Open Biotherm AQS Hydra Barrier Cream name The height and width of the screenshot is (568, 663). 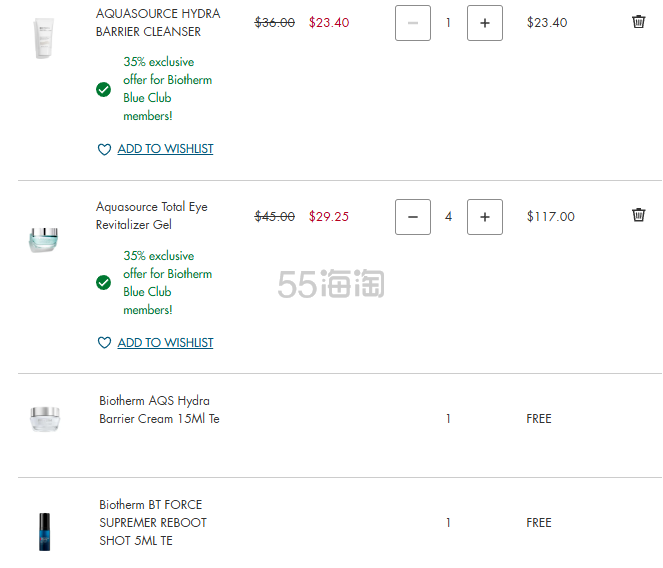(159, 409)
